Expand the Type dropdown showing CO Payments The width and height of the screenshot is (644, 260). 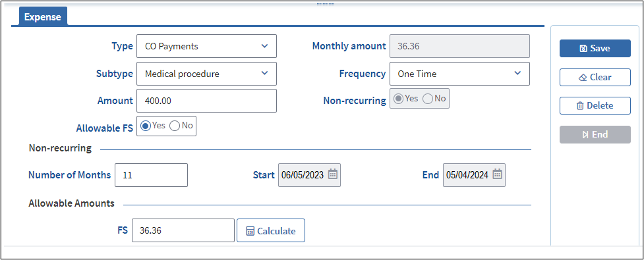click(206, 46)
